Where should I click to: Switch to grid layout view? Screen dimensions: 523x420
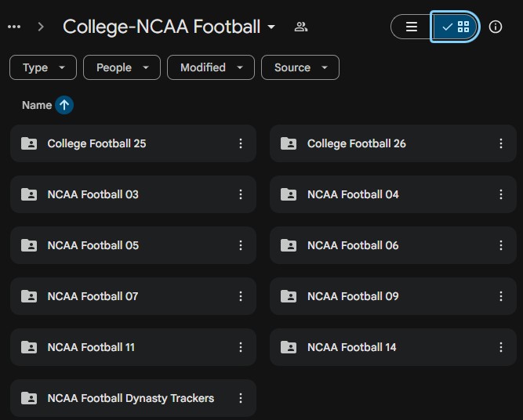click(456, 27)
